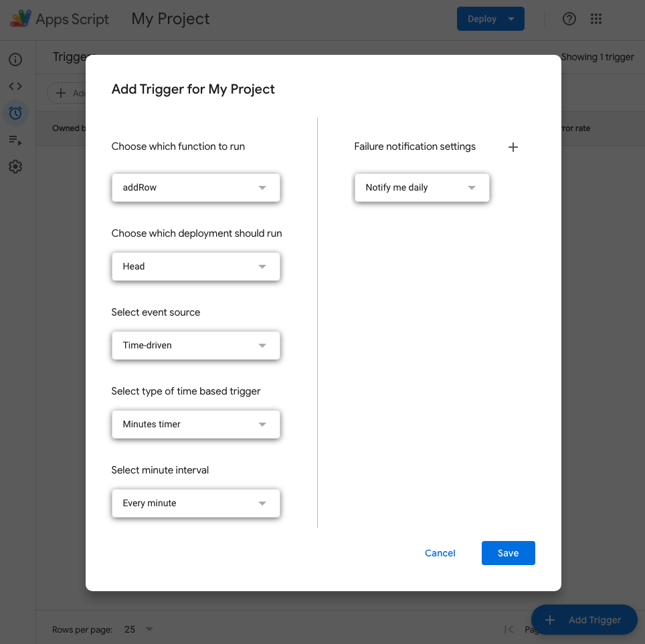Image resolution: width=645 pixels, height=644 pixels.
Task: Select the Triggers alarm clock icon
Action: (15, 112)
